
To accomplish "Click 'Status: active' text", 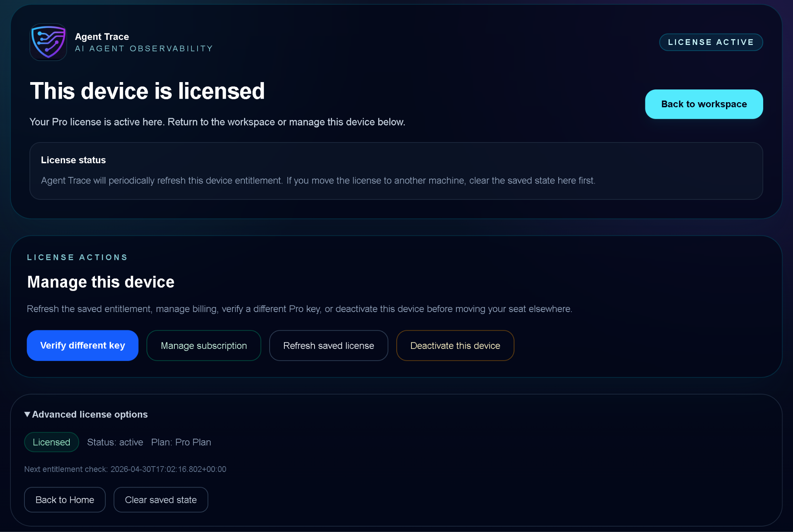I will tap(115, 442).
